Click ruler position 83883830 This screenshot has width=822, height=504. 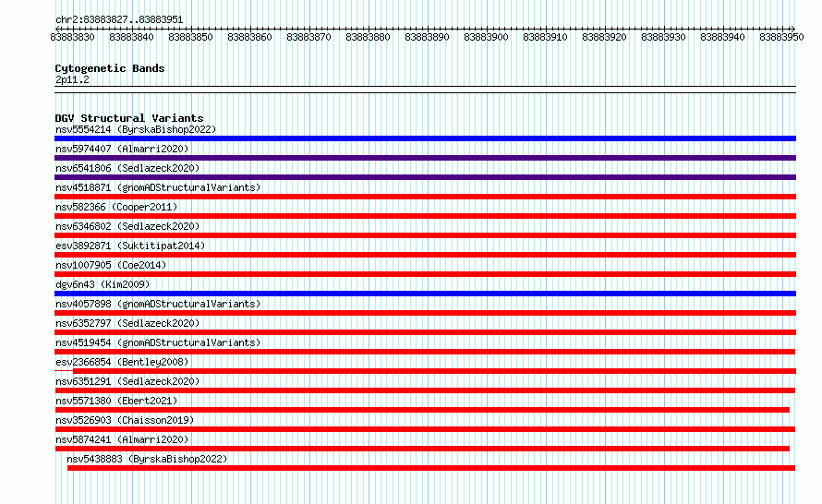pyautogui.click(x=72, y=37)
